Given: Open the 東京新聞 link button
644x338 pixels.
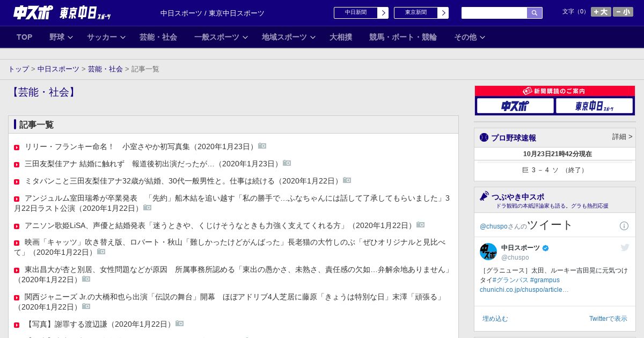Looking at the screenshot, I should coord(416,13).
